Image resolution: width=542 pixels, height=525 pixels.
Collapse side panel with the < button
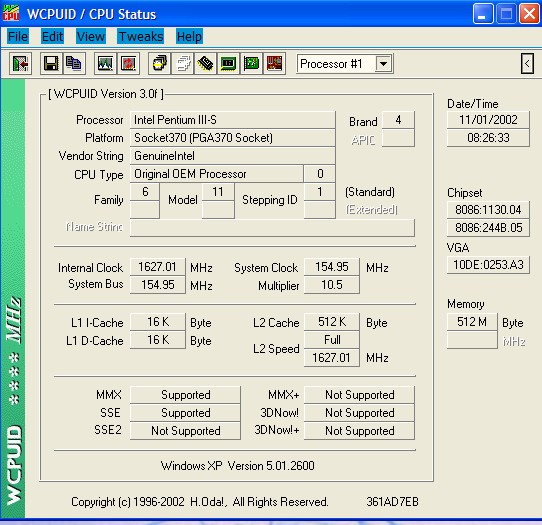527,64
